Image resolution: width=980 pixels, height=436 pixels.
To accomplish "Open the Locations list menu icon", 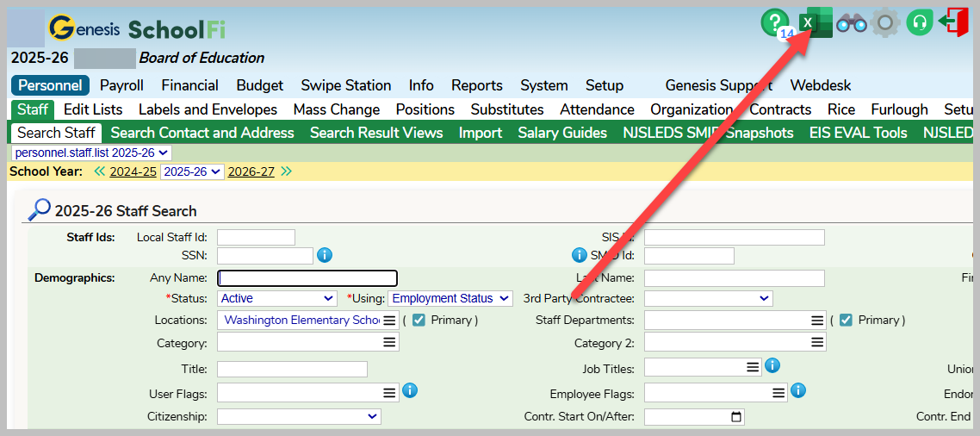I will click(x=389, y=321).
